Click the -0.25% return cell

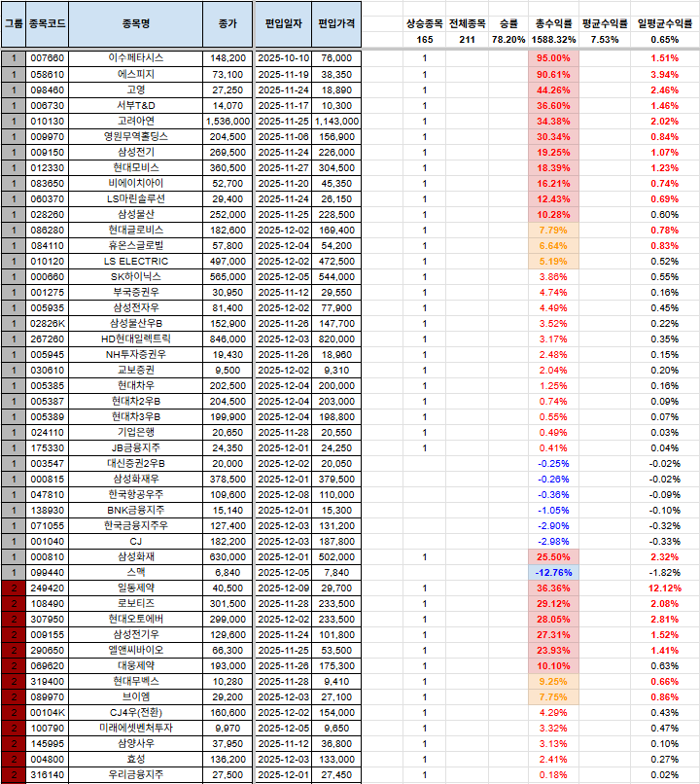click(x=553, y=463)
